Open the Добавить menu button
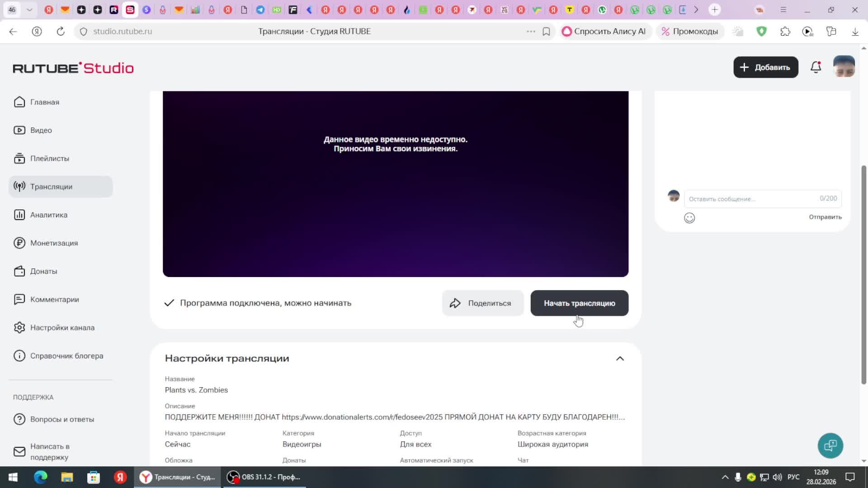 (765, 67)
